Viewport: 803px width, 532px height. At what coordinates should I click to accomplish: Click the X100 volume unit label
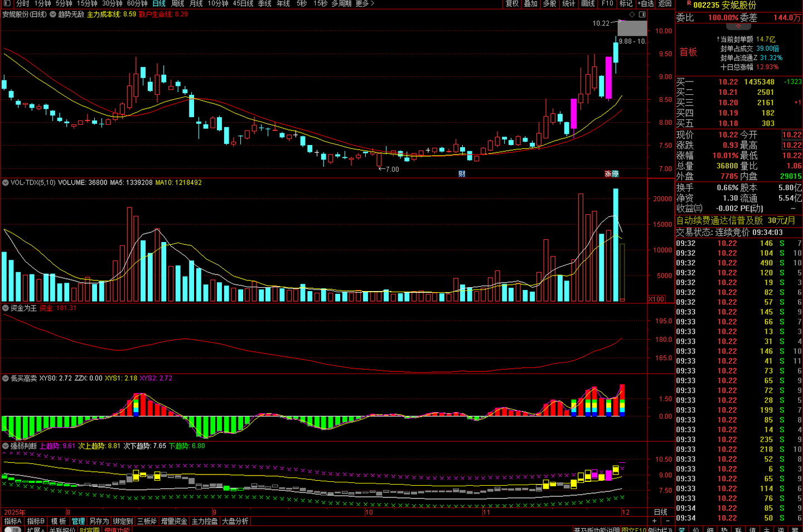pyautogui.click(x=656, y=299)
